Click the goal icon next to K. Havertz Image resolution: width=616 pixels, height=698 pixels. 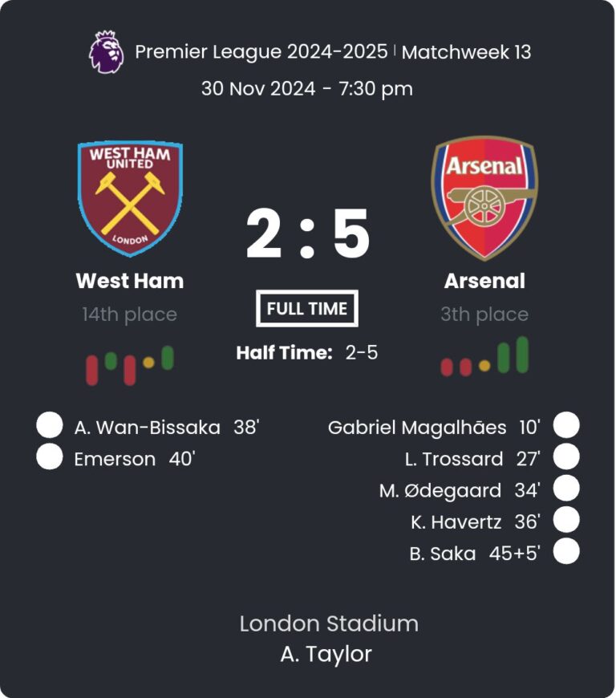pyautogui.click(x=566, y=521)
